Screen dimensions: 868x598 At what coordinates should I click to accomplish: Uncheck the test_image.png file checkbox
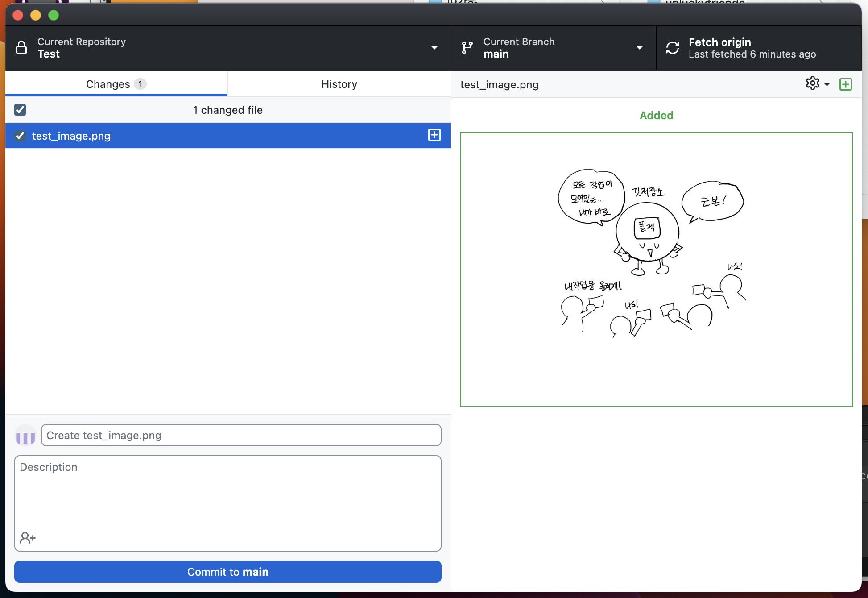[x=20, y=136]
